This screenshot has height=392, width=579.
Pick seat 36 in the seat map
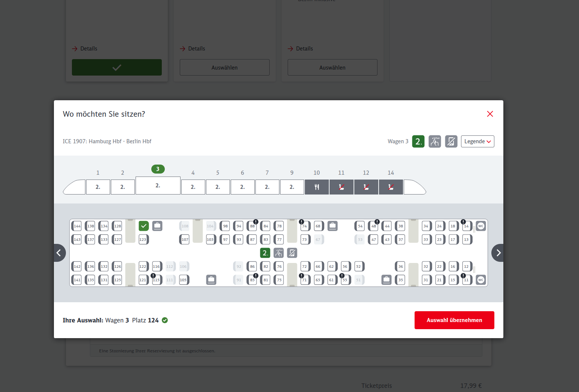[x=400, y=266]
